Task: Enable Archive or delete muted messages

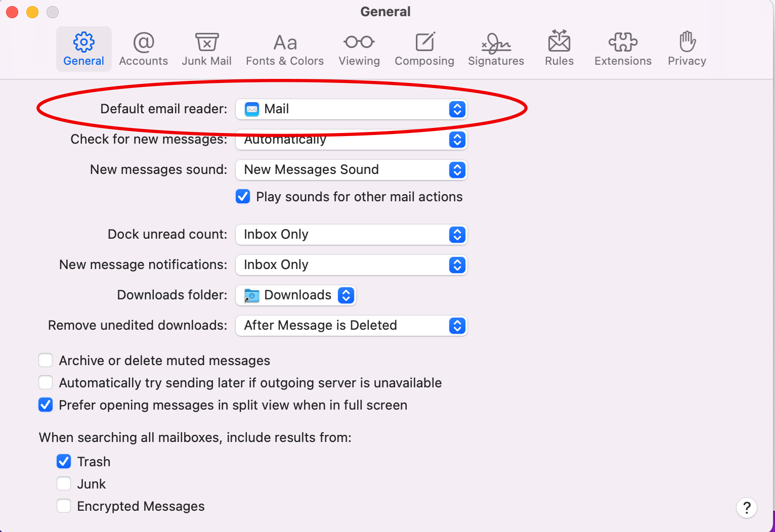Action: 46,360
